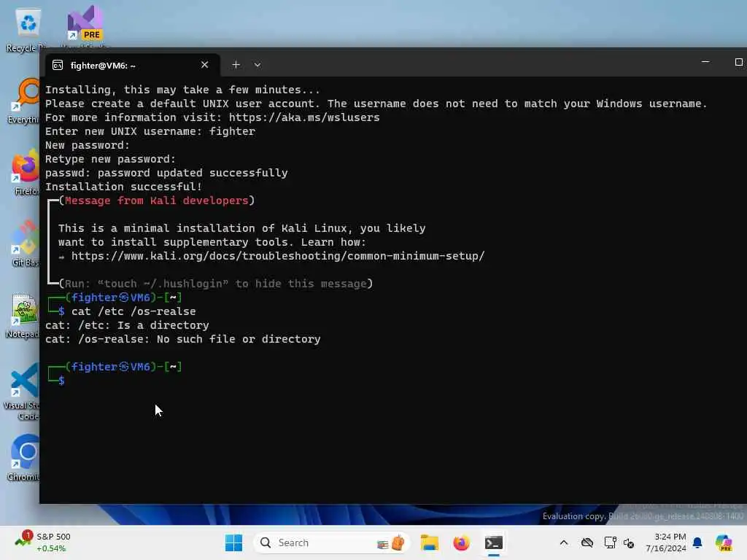Open a new terminal tab with plus button

[x=236, y=65]
